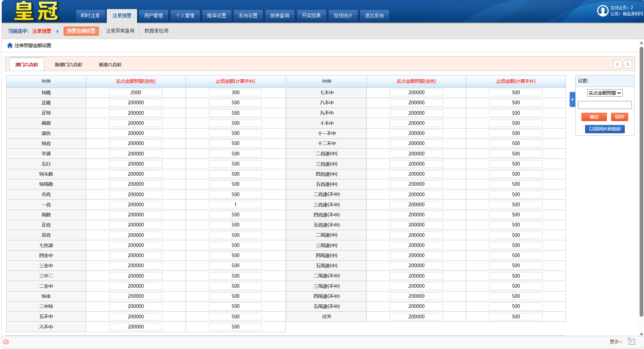Click the user avatar icon at top right
644x349 pixels.
603,11
